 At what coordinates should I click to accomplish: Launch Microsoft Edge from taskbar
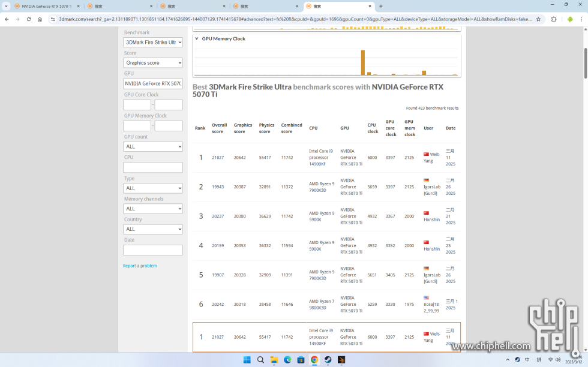(x=287, y=360)
